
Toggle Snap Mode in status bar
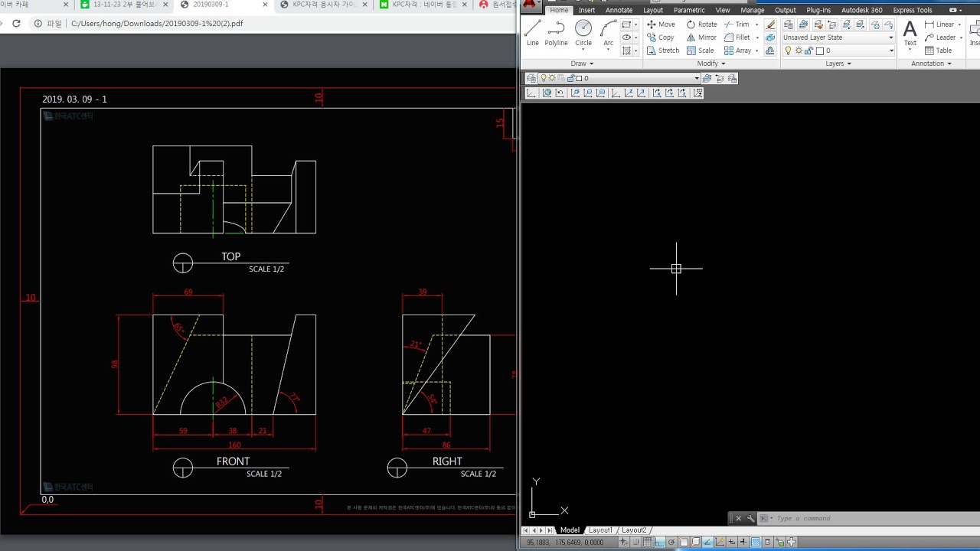click(x=636, y=542)
